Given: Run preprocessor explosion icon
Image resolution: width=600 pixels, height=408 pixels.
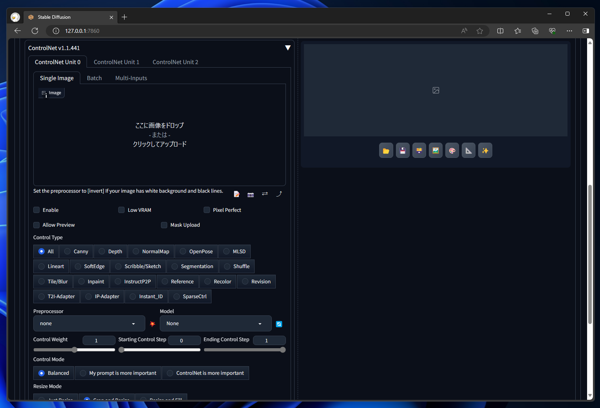Looking at the screenshot, I should click(x=152, y=324).
